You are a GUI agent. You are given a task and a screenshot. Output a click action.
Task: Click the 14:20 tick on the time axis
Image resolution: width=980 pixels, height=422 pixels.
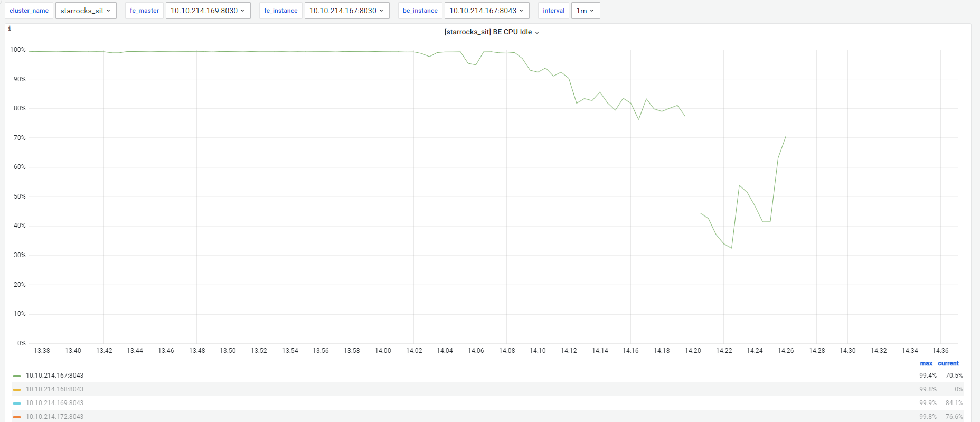tap(693, 351)
